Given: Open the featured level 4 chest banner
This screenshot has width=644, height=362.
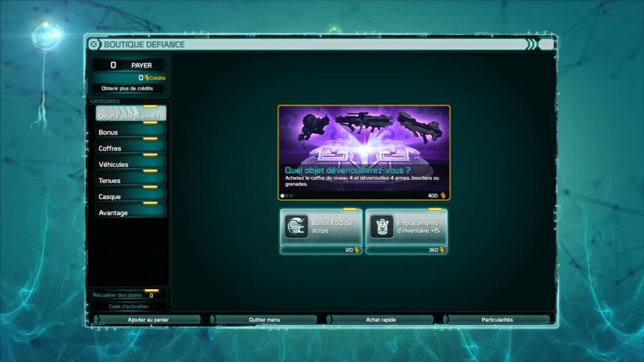Looking at the screenshot, I should pyautogui.click(x=364, y=153).
